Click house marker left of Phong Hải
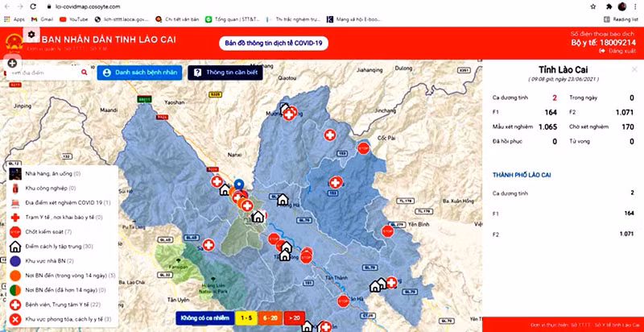Screen dimensions: 644x332 (283, 200)
